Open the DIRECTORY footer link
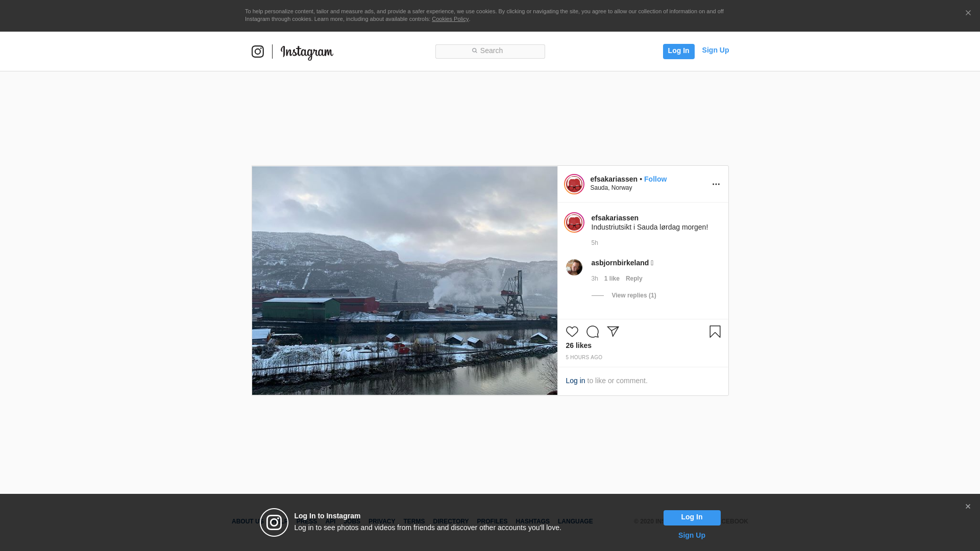 [451, 521]
